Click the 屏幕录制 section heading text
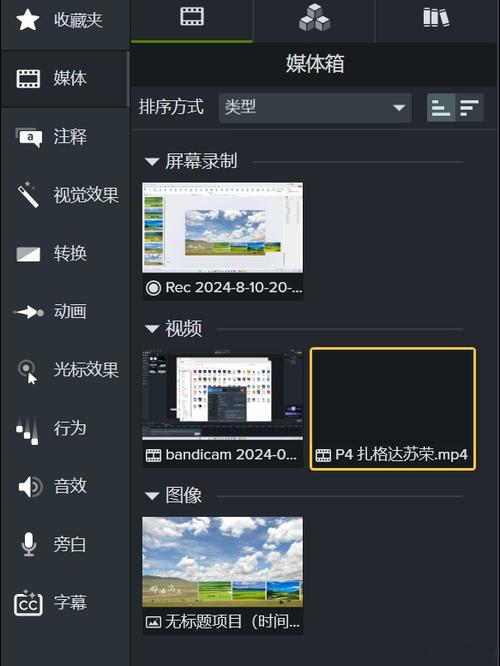This screenshot has width=500, height=666. [x=201, y=161]
